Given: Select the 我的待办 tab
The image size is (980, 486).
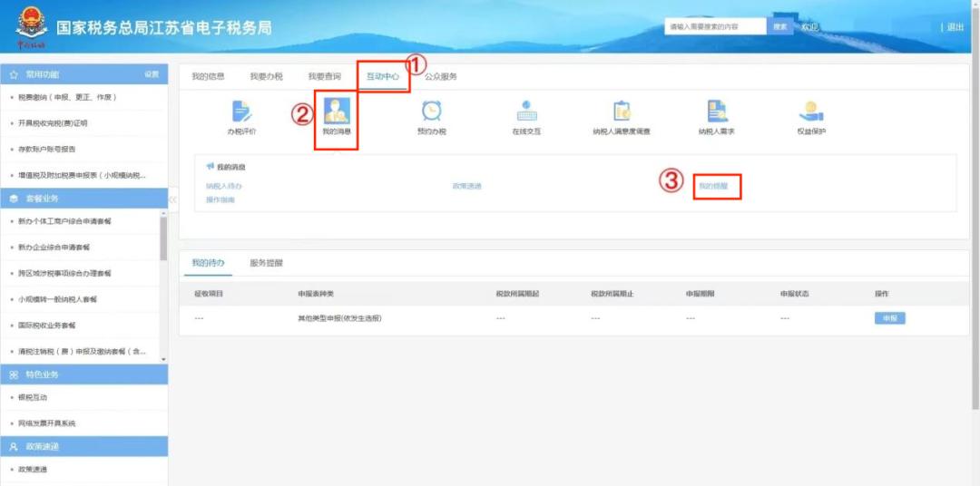Looking at the screenshot, I should point(208,263).
